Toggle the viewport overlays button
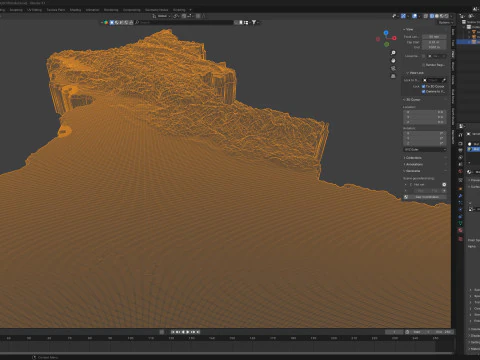The image size is (480, 360). coord(414,16)
